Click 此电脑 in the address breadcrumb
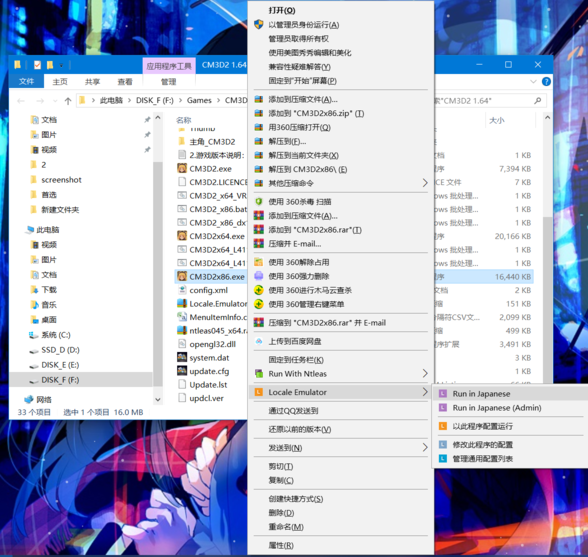Viewport: 588px width, 557px height. point(111,101)
